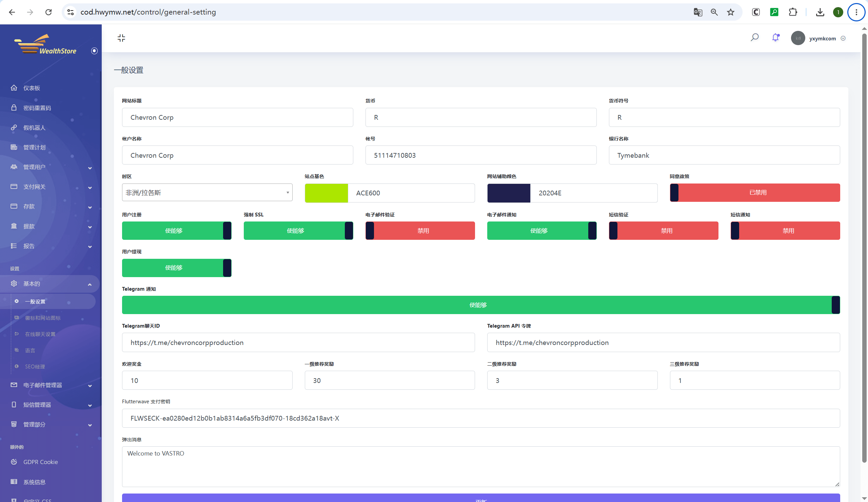Open the System Information link
868x502 pixels.
34,482
